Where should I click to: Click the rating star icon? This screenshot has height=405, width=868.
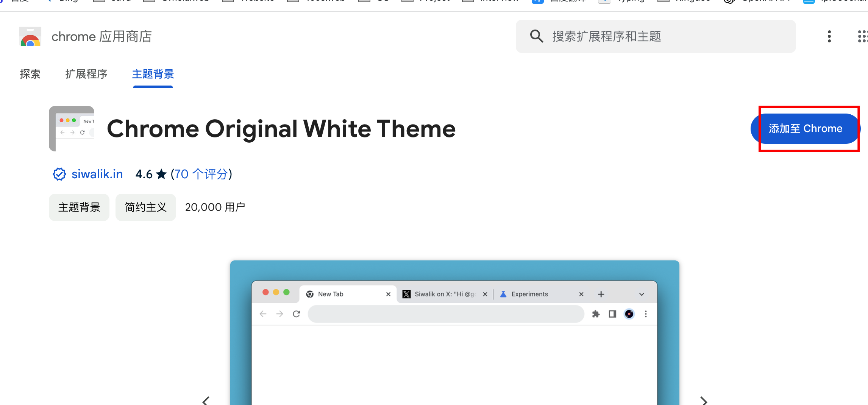point(161,174)
